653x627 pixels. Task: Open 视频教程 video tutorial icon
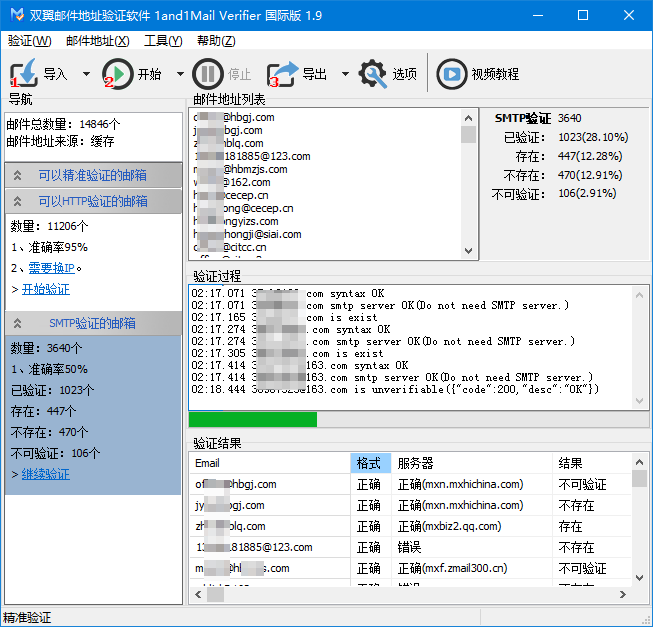tap(451, 73)
